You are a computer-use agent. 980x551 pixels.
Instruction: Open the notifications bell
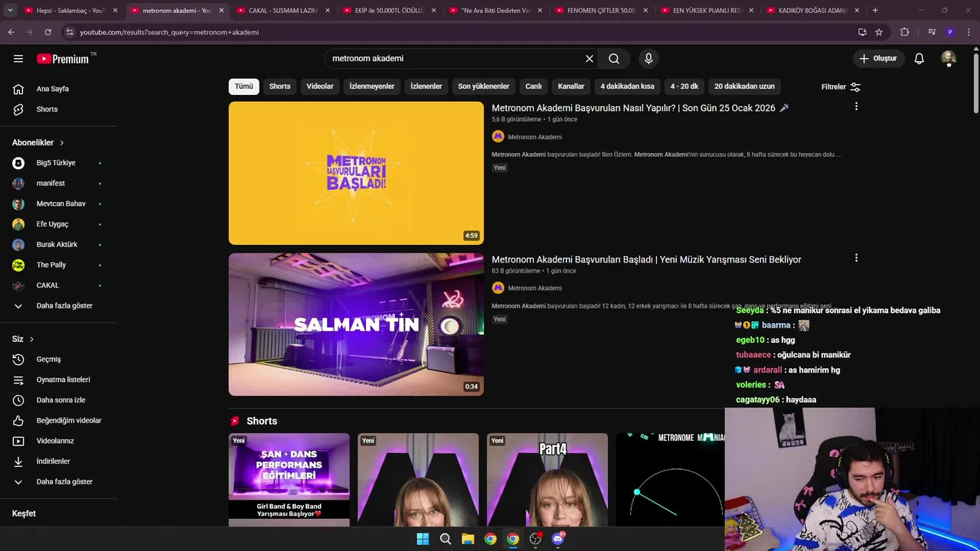coord(920,59)
